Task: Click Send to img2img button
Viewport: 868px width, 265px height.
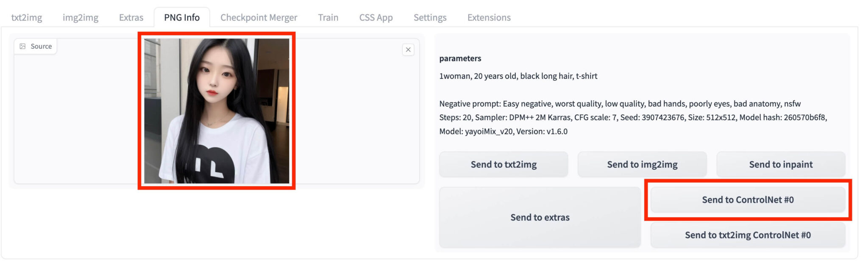Action: [x=642, y=164]
